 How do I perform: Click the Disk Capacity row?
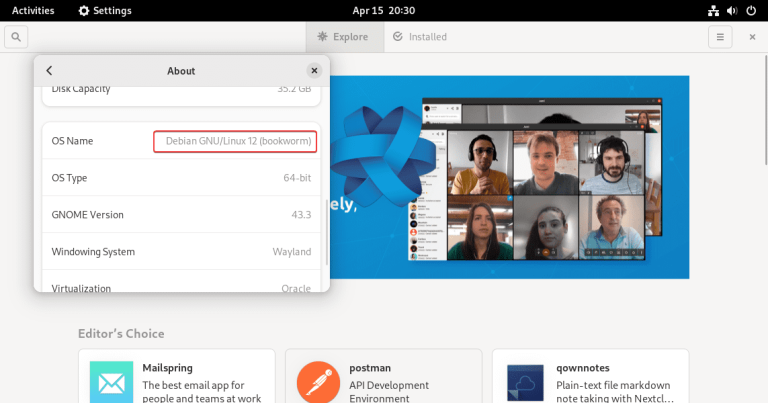tap(181, 95)
